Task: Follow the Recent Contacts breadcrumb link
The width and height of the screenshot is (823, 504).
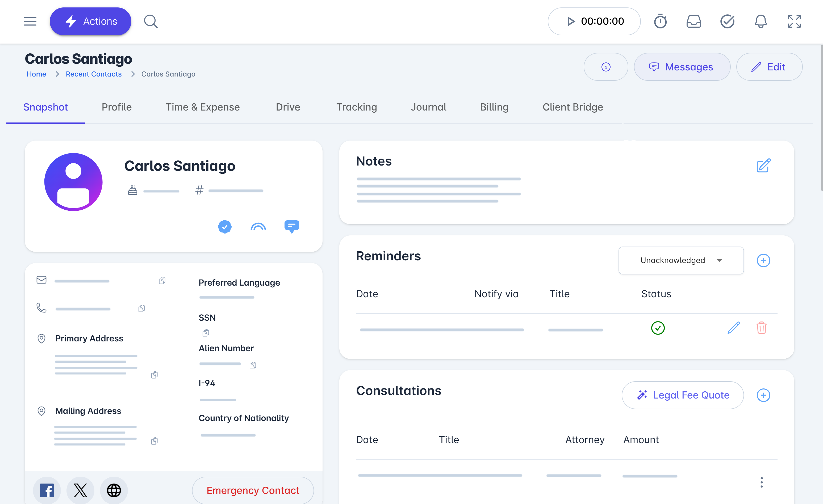Action: (x=94, y=74)
